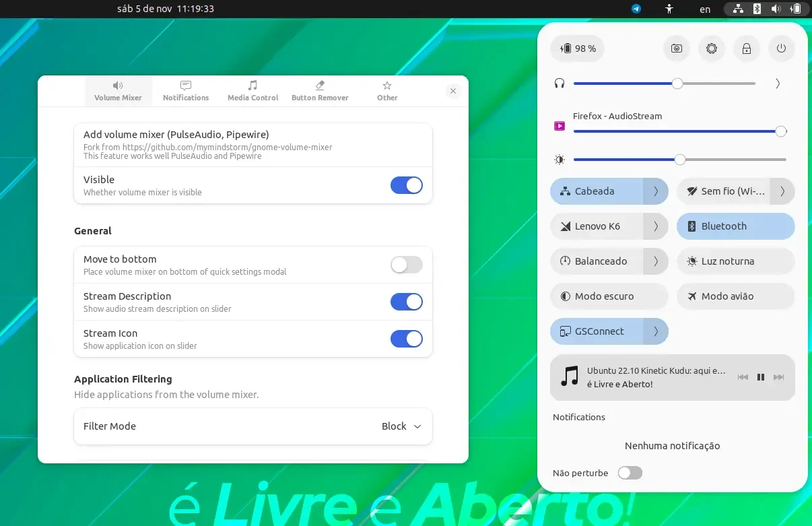812x526 pixels.
Task: Click the headphones output icon
Action: [x=559, y=84]
